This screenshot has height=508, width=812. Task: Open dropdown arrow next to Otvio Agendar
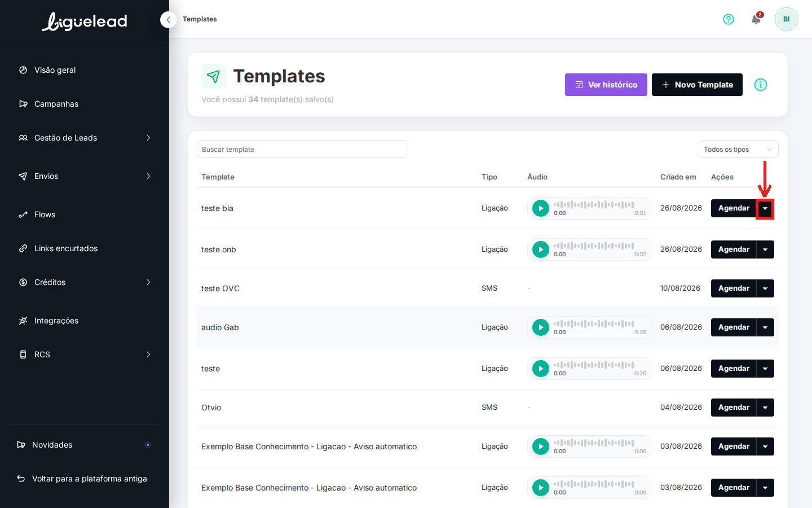(x=765, y=408)
